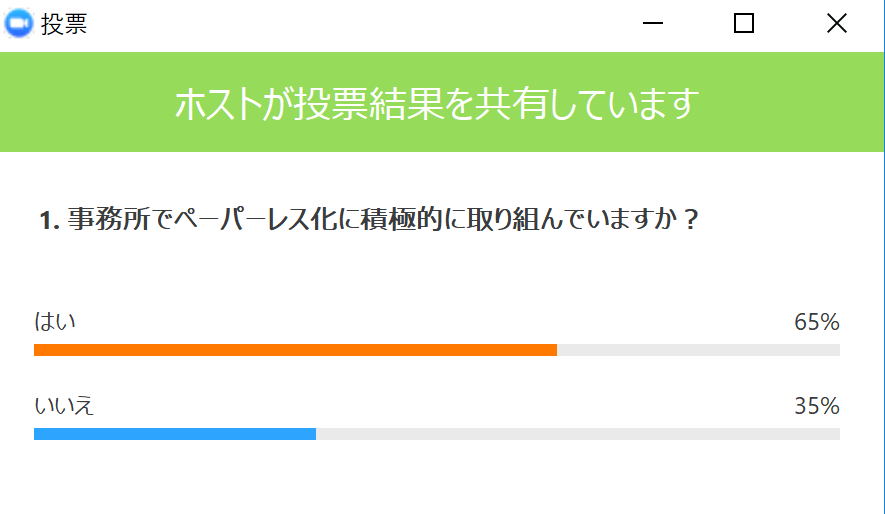Click 投票結果 text in the green banner
Image resolution: width=885 pixels, height=514 pixels.
coord(369,104)
